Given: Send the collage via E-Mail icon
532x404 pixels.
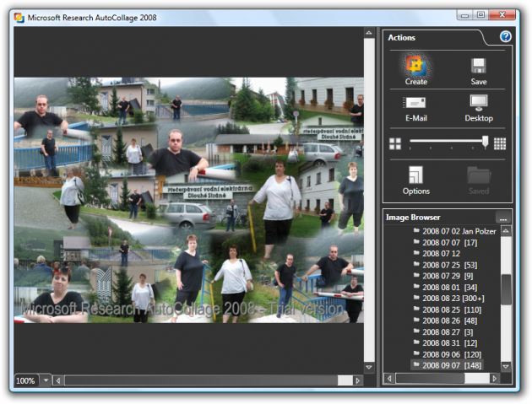Looking at the screenshot, I should [x=415, y=104].
